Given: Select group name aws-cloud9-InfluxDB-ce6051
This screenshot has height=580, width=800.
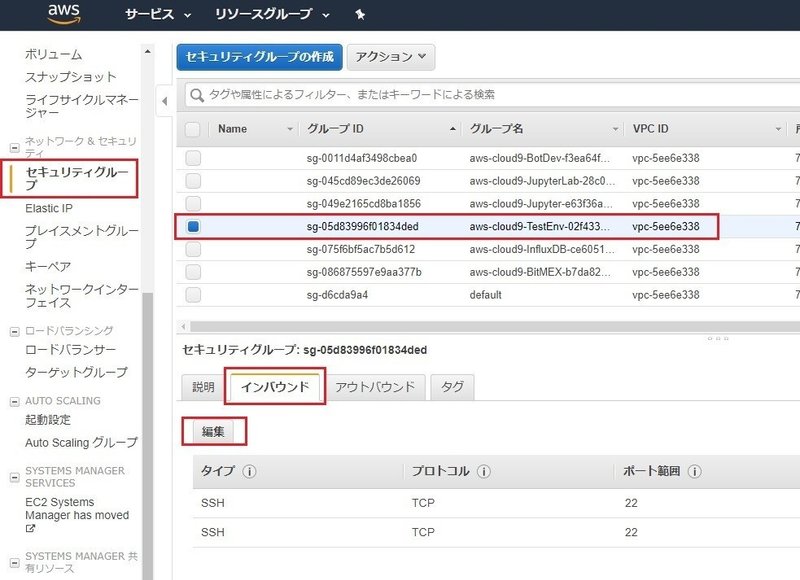Looking at the screenshot, I should tap(542, 249).
